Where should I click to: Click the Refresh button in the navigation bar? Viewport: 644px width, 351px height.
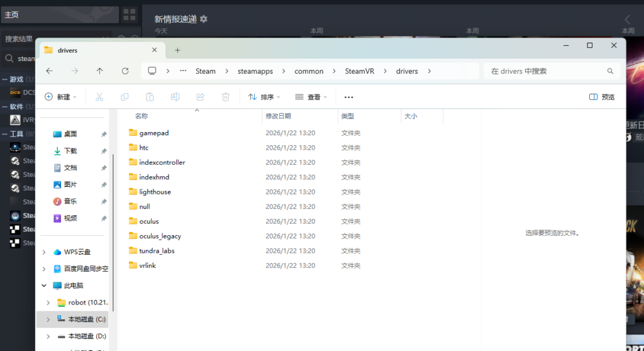[x=125, y=71]
